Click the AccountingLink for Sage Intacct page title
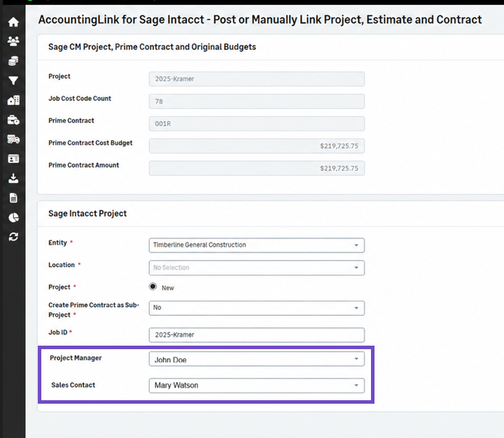Image resolution: width=504 pixels, height=438 pixels. tap(260, 20)
